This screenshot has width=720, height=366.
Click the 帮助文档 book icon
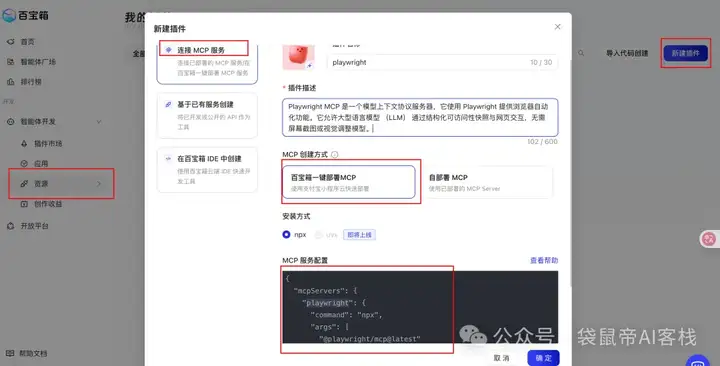coord(11,354)
